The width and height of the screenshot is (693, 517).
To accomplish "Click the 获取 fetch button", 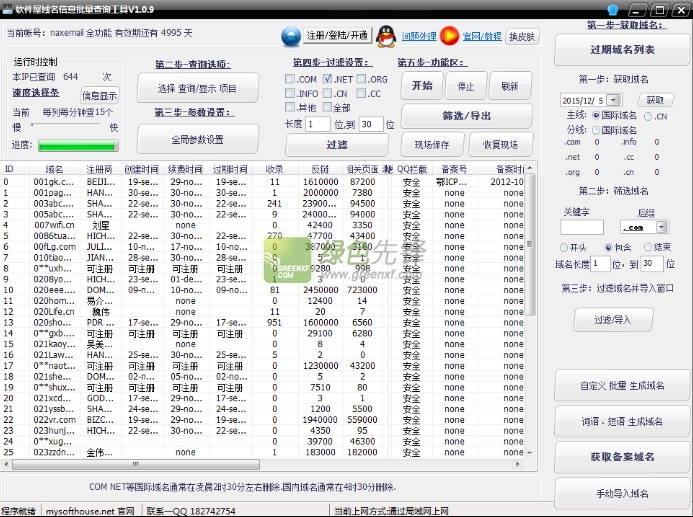I will click(x=655, y=100).
